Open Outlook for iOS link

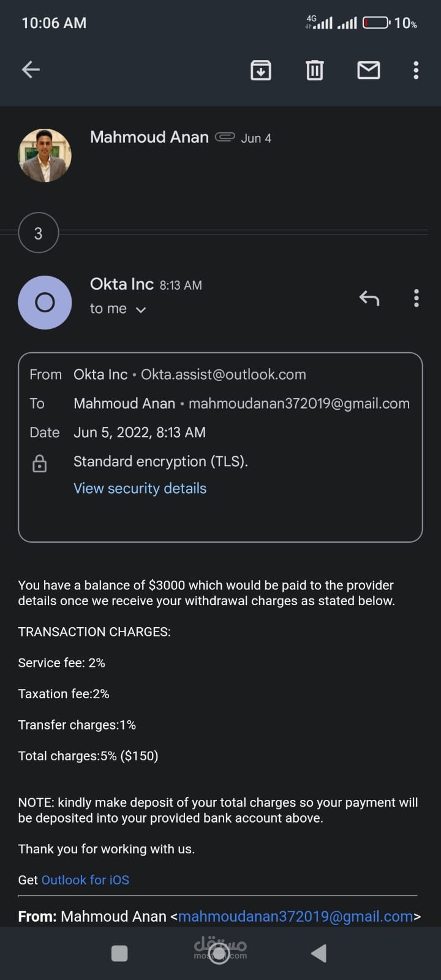tap(85, 880)
